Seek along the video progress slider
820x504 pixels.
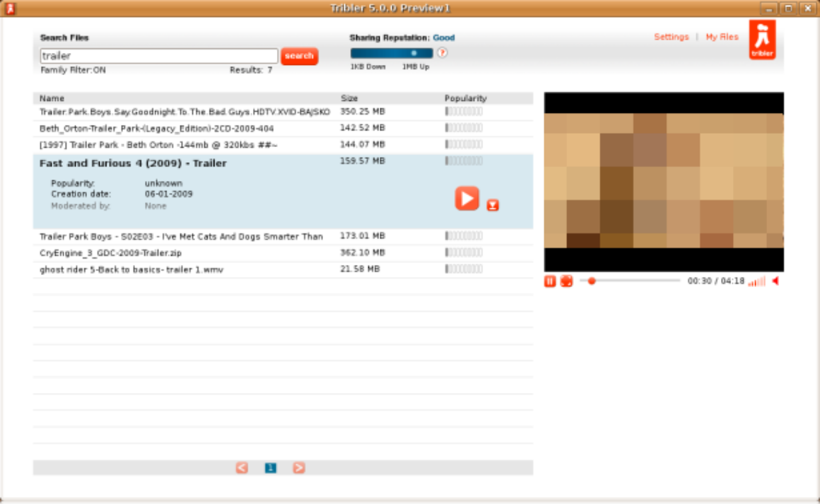630,281
